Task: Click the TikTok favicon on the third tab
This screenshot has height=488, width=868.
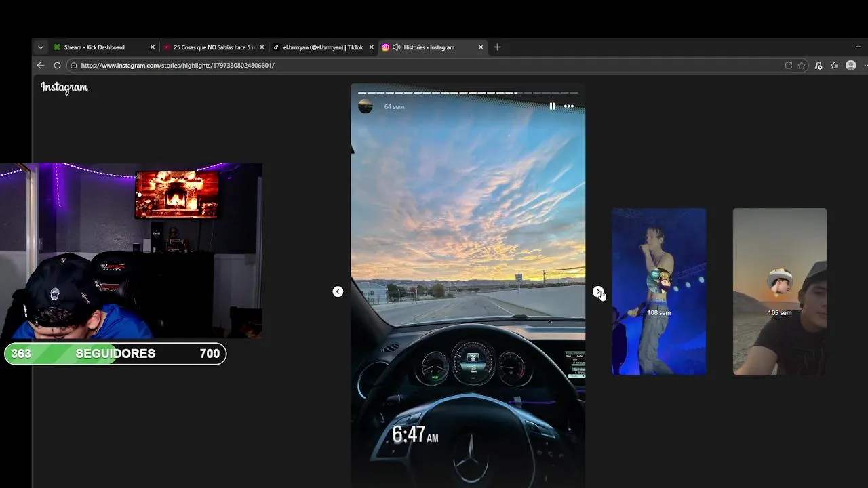Action: [x=276, y=47]
